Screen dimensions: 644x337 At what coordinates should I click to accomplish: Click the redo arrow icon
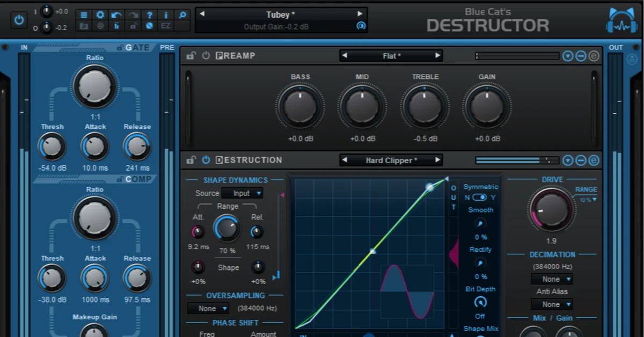pos(133,14)
